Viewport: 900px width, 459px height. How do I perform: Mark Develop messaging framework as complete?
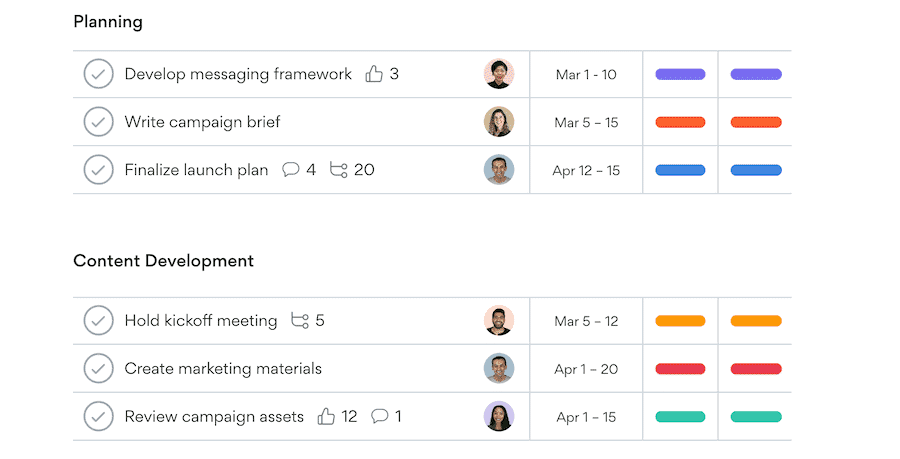98,74
